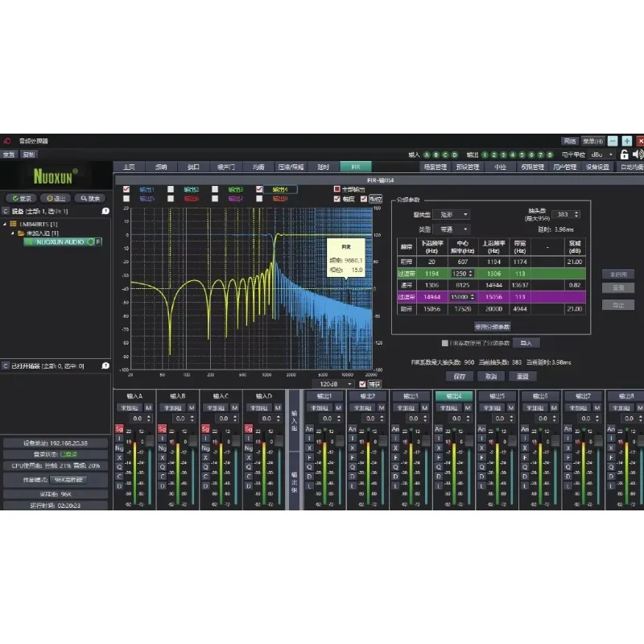
Task: Click the output indicator 4 in header
Action: coord(513,155)
